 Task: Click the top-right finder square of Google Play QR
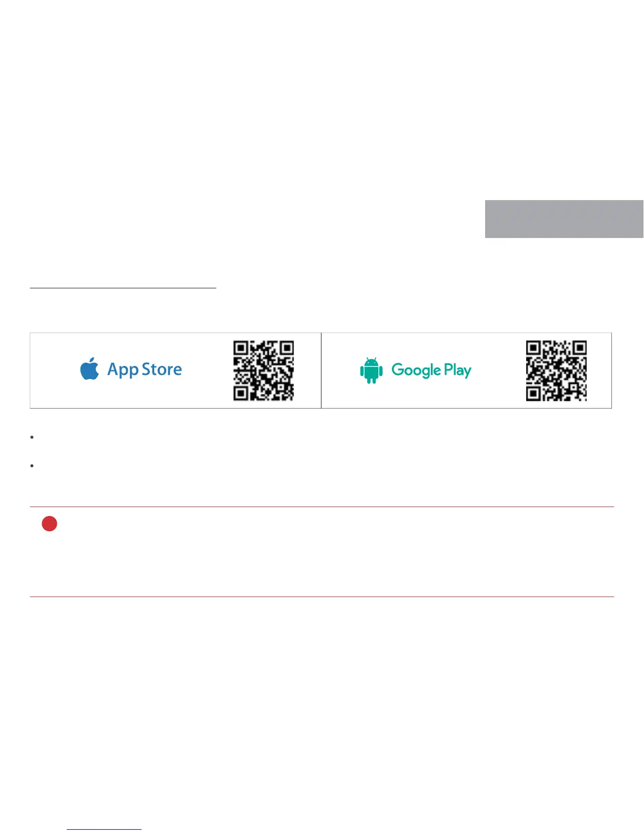tap(579, 349)
